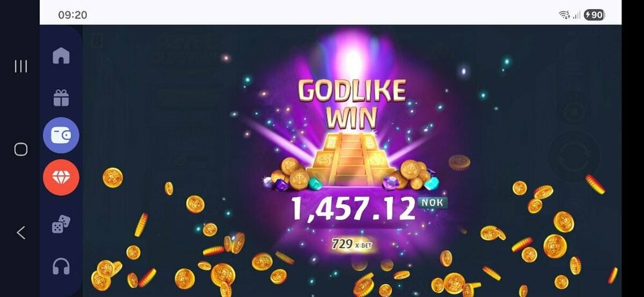Tap the Wi-Fi status icon
Image resolution: width=644 pixels, height=297 pixels.
[x=565, y=15]
